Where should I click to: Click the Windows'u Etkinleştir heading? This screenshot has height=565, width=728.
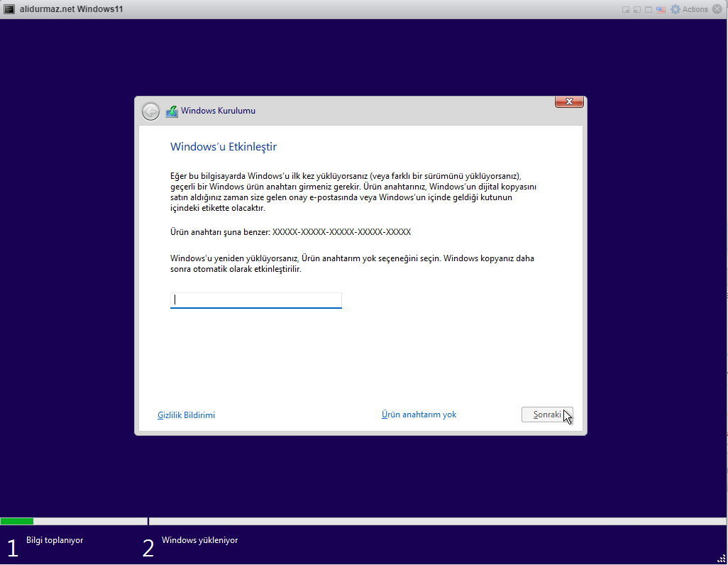point(224,147)
